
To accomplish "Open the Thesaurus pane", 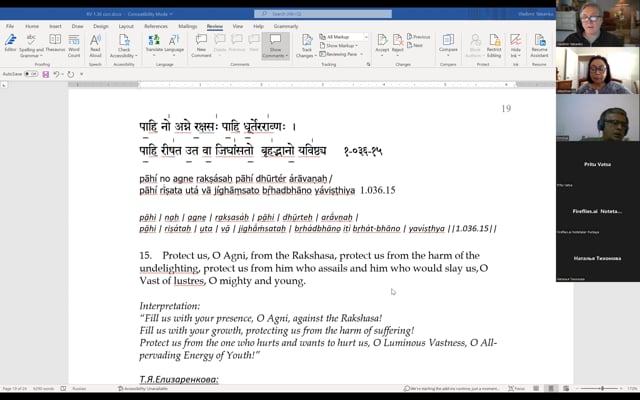I will [x=55, y=44].
